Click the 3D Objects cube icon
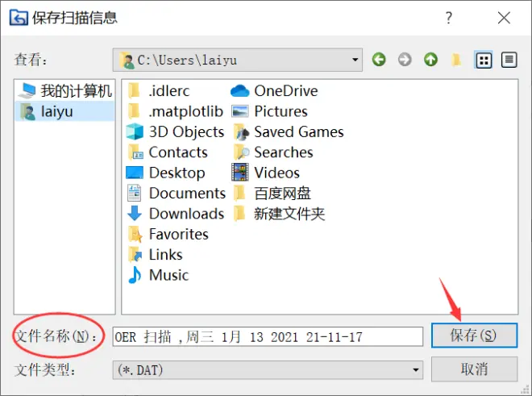Viewport: 532px width, 396px height. pyautogui.click(x=135, y=131)
